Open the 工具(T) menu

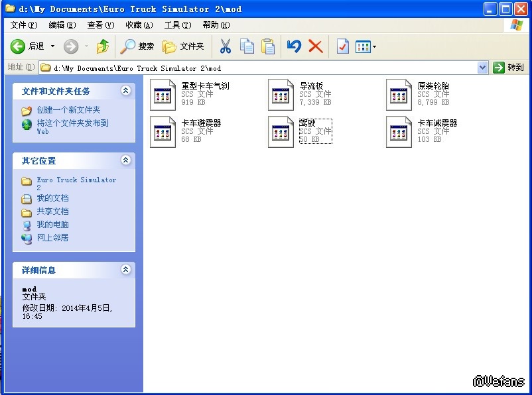(x=177, y=25)
